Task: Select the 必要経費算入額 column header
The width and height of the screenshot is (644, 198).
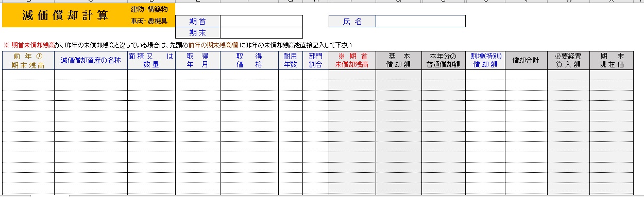Action: coord(569,60)
